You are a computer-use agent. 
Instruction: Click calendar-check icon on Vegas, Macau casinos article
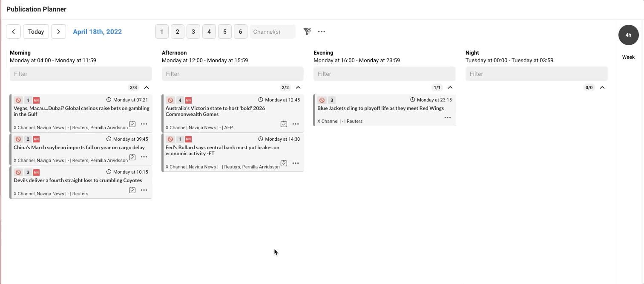coord(132,124)
